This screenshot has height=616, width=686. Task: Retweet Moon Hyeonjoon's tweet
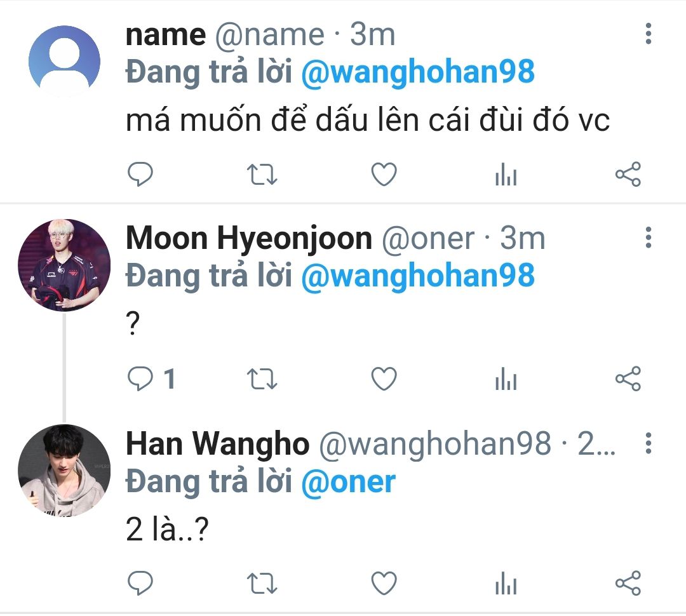pos(261,380)
